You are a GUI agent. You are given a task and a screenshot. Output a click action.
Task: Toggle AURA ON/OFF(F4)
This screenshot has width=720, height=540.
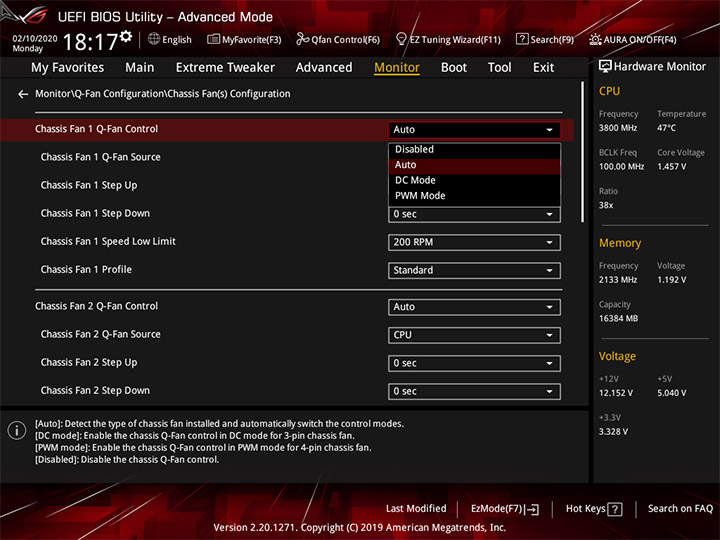click(x=633, y=39)
